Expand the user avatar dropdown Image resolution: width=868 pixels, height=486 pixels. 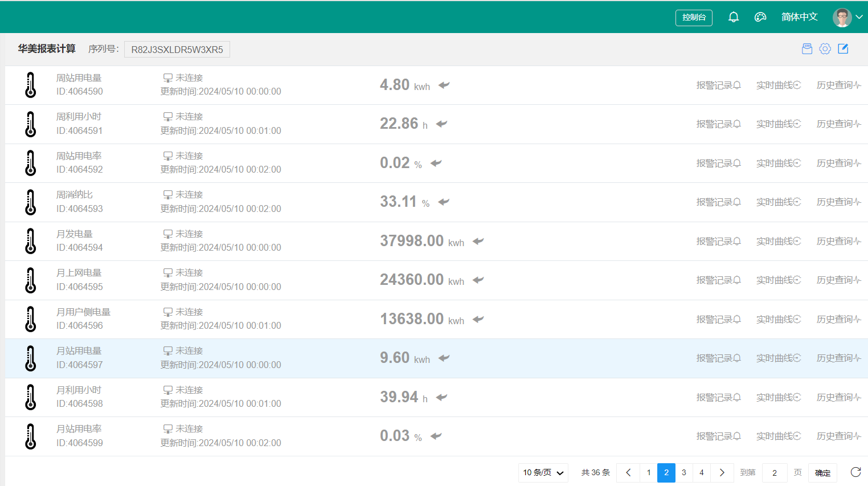click(x=847, y=17)
